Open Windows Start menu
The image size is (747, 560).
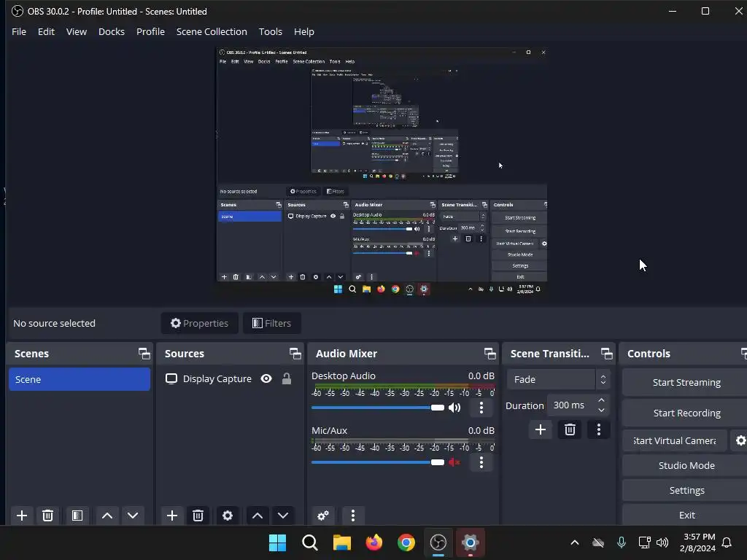(277, 542)
